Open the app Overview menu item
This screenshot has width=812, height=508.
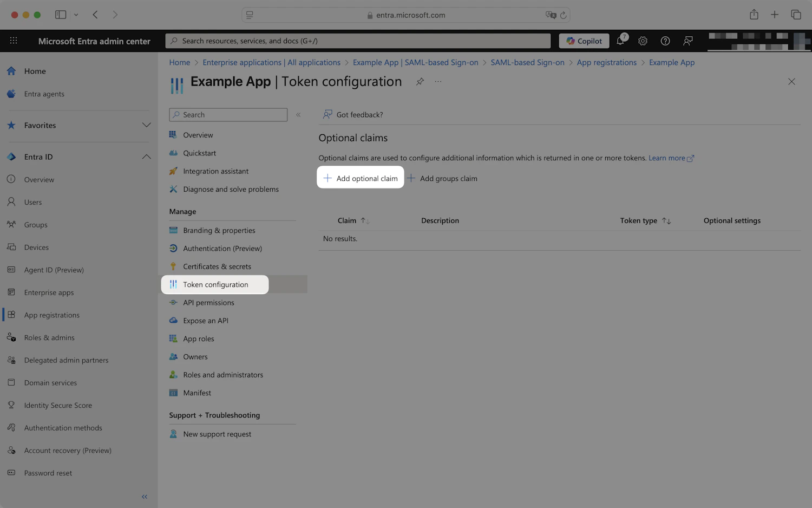click(x=198, y=135)
